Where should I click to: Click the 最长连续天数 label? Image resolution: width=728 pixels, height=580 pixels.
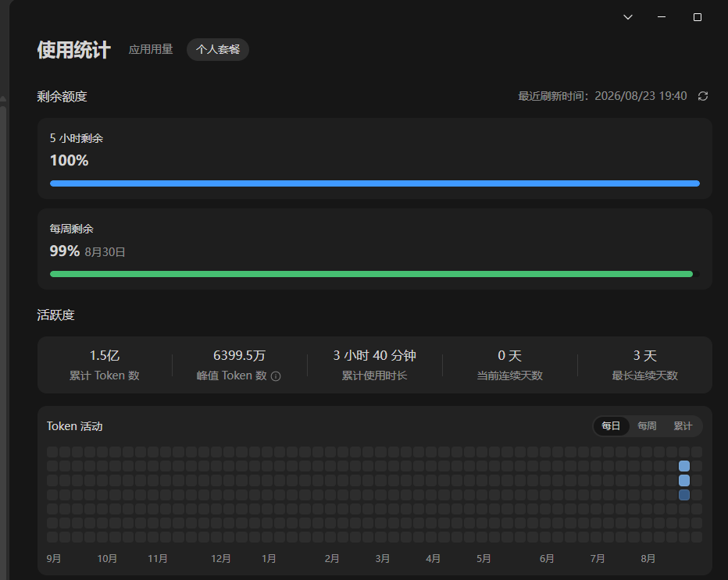pos(645,375)
